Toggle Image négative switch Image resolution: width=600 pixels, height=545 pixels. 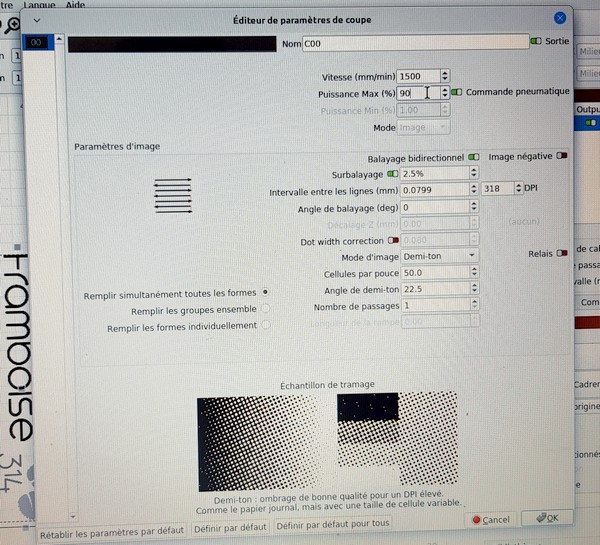pyautogui.click(x=562, y=155)
